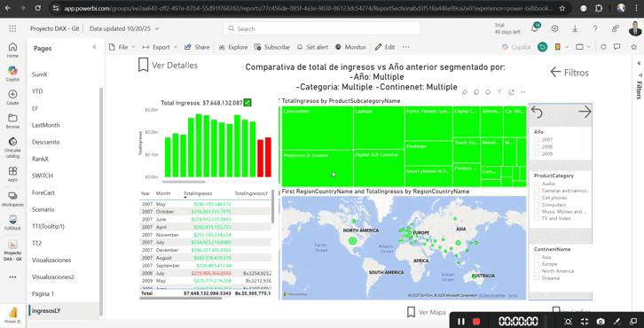Expand the Data updated dropdown

tap(124, 28)
